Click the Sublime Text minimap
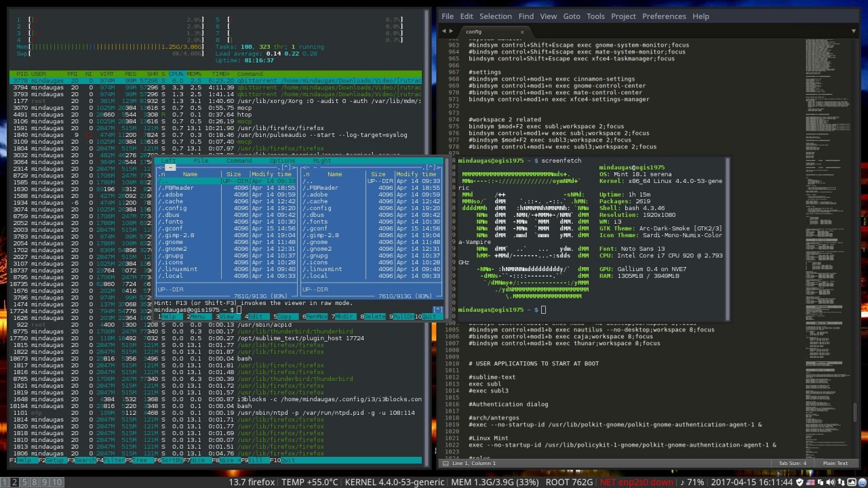This screenshot has height=488, width=868. tap(827, 247)
